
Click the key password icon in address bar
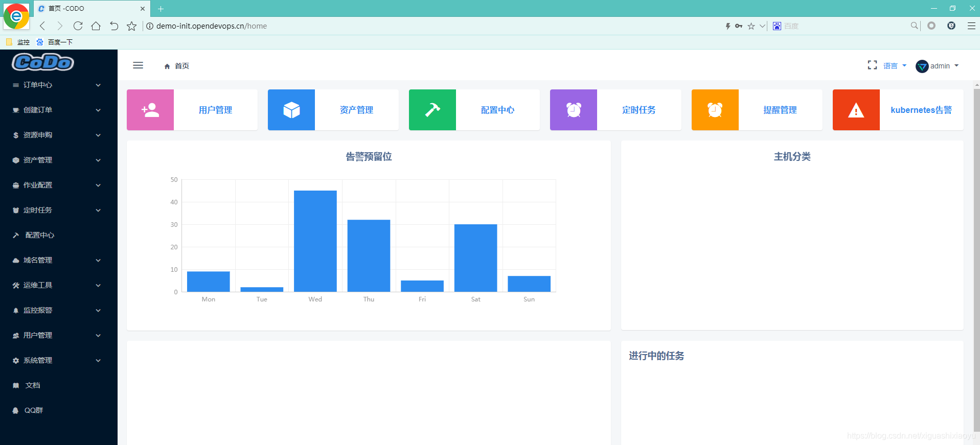point(739,26)
